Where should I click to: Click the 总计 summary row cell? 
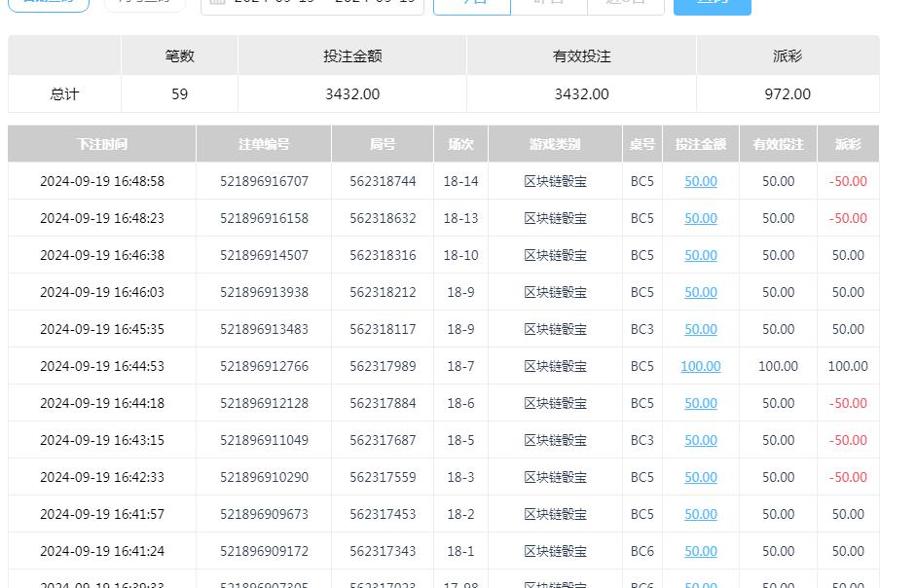63,93
